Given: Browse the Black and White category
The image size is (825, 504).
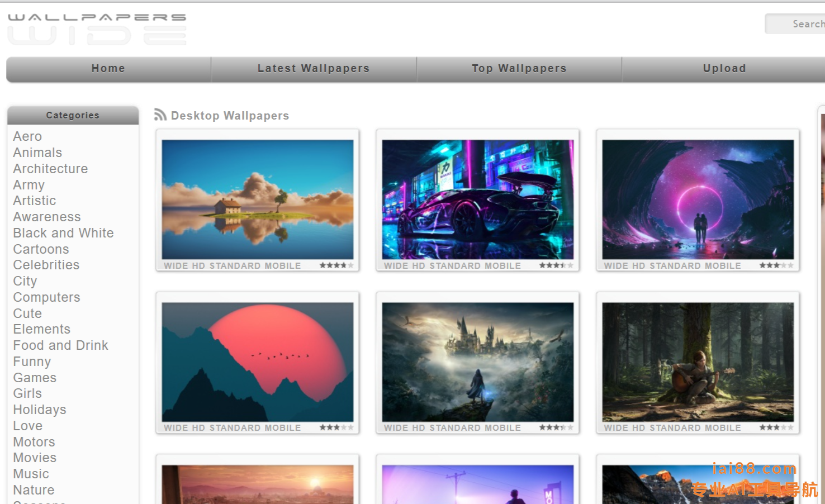Looking at the screenshot, I should (x=63, y=233).
